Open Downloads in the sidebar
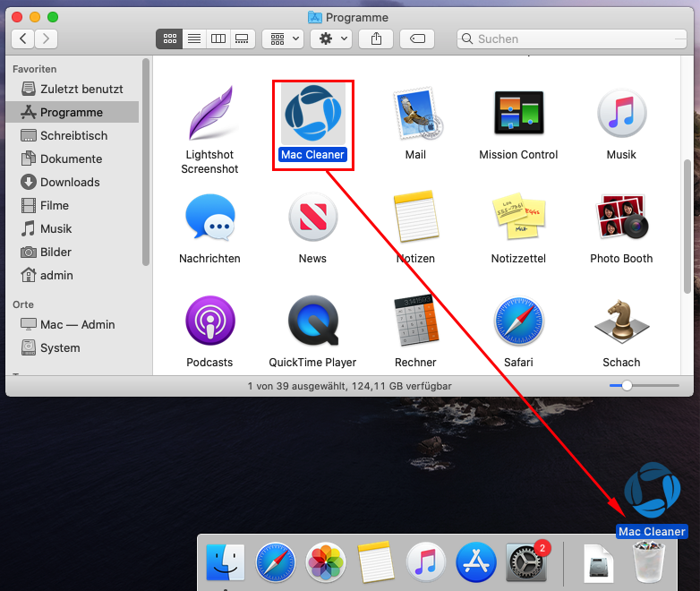Image resolution: width=700 pixels, height=591 pixels. point(73,182)
